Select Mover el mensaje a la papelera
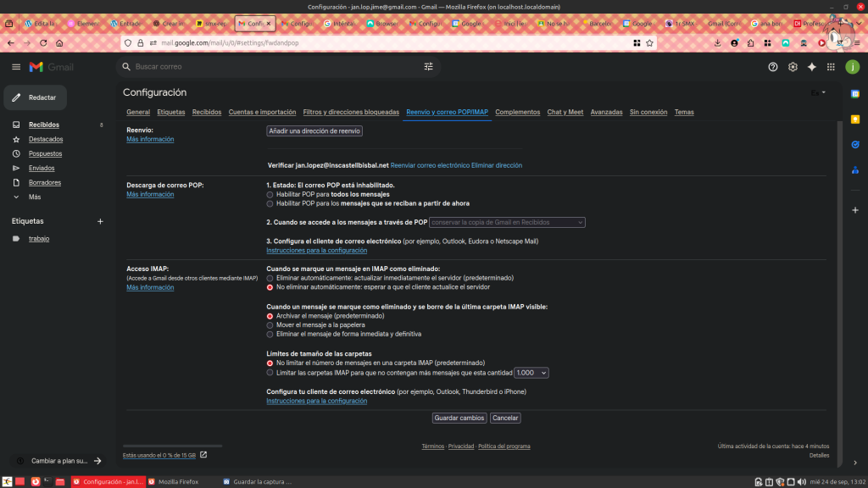This screenshot has height=488, width=868. coord(270,324)
